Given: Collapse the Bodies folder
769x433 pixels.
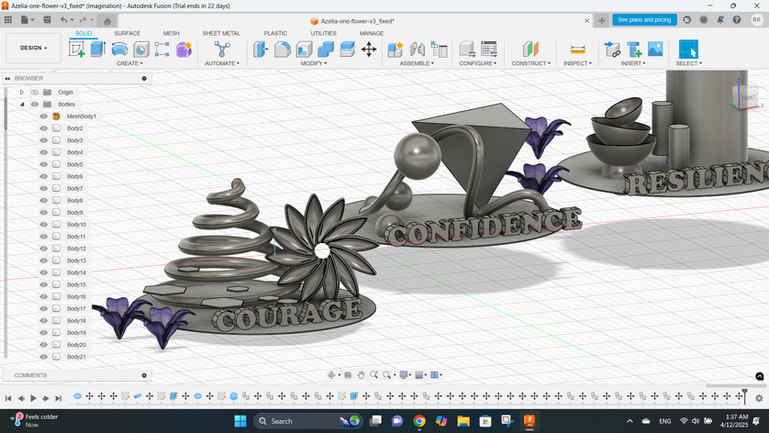Looking at the screenshot, I should pos(22,104).
